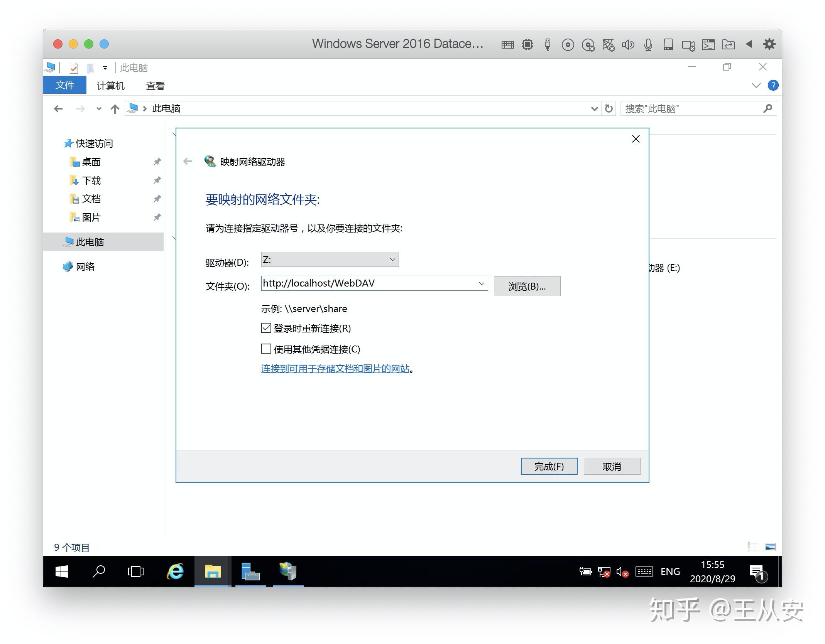Image resolution: width=825 pixels, height=644 pixels.
Task: Open the 文件 menu
Action: coord(64,85)
